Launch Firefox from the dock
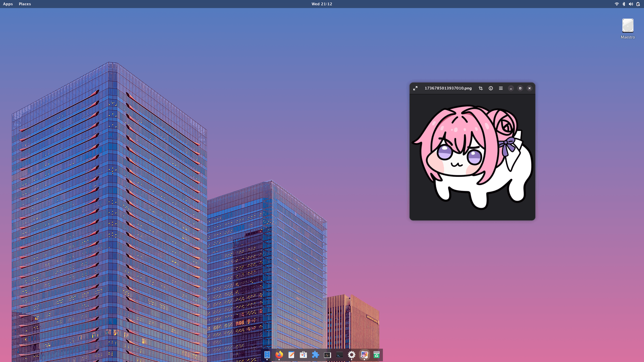Image resolution: width=644 pixels, height=362 pixels. click(279, 355)
